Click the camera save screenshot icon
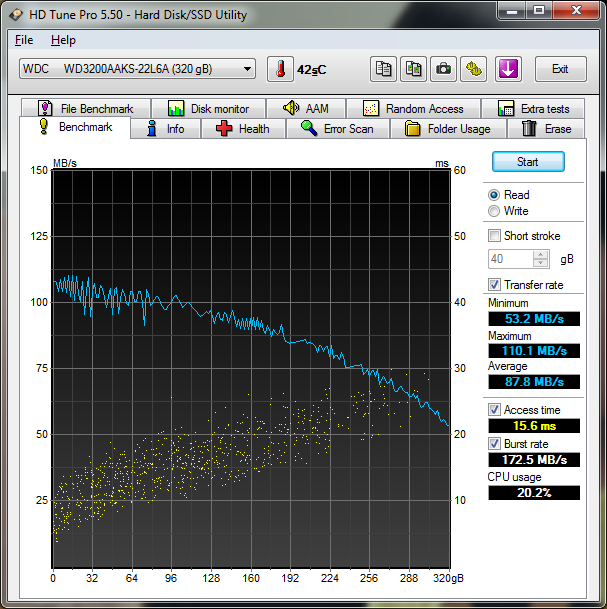 (x=443, y=69)
